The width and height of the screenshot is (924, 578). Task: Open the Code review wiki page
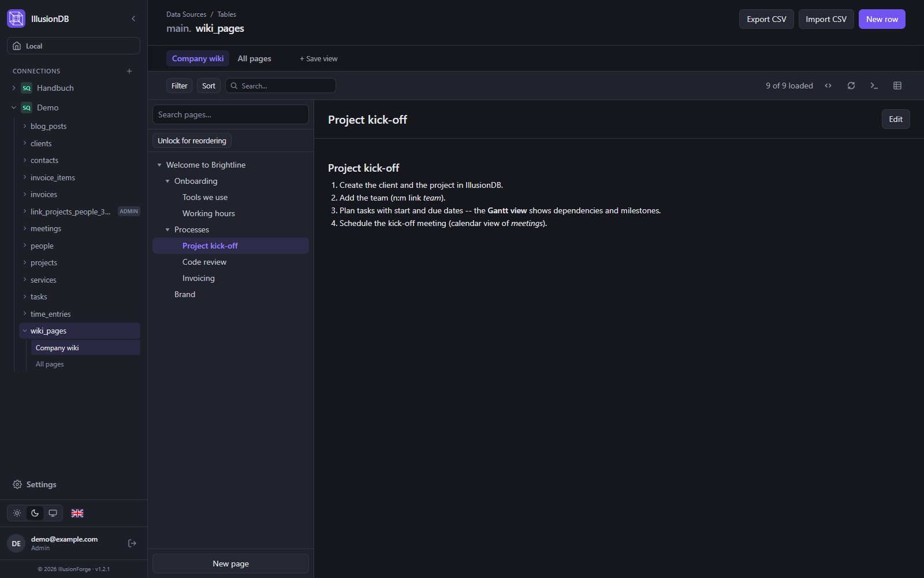[230, 262]
